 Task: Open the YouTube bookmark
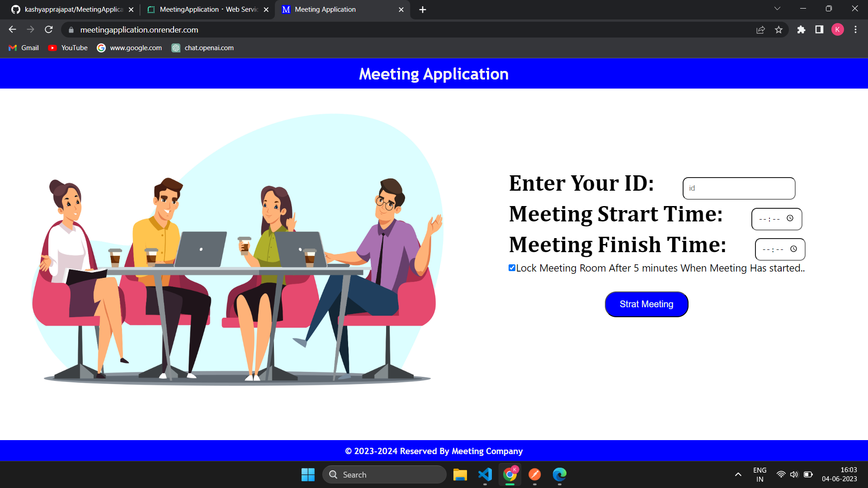(x=68, y=48)
